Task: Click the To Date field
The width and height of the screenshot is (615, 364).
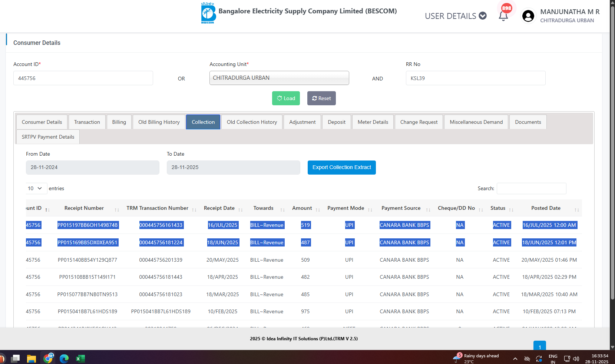Action: point(234,168)
